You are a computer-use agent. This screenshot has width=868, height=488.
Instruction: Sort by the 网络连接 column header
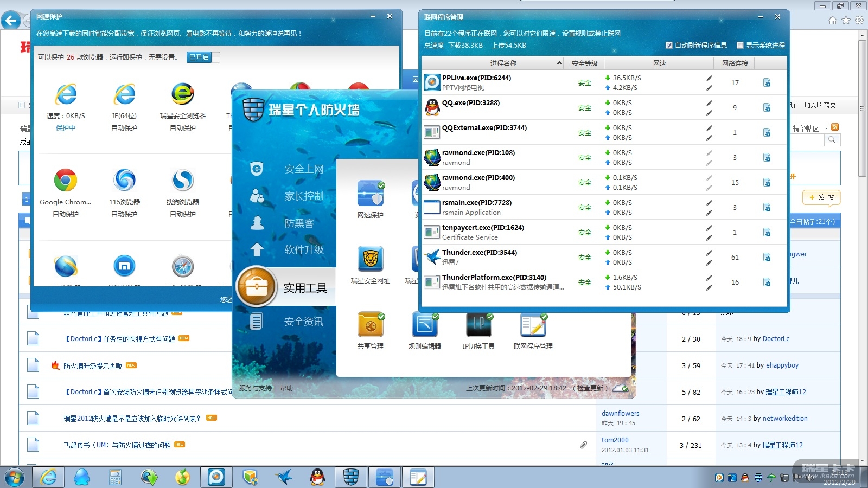[x=735, y=63]
